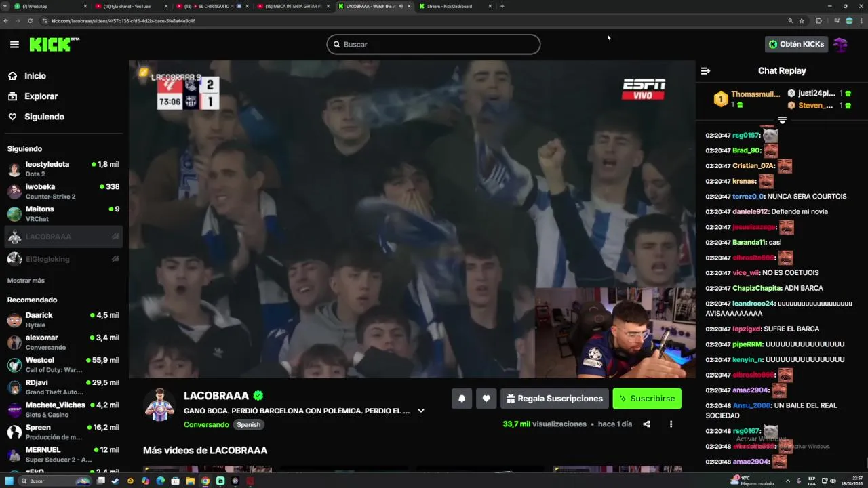Click chat username Ansu_2008
Image resolution: width=868 pixels, height=488 pixels.
tap(751, 405)
